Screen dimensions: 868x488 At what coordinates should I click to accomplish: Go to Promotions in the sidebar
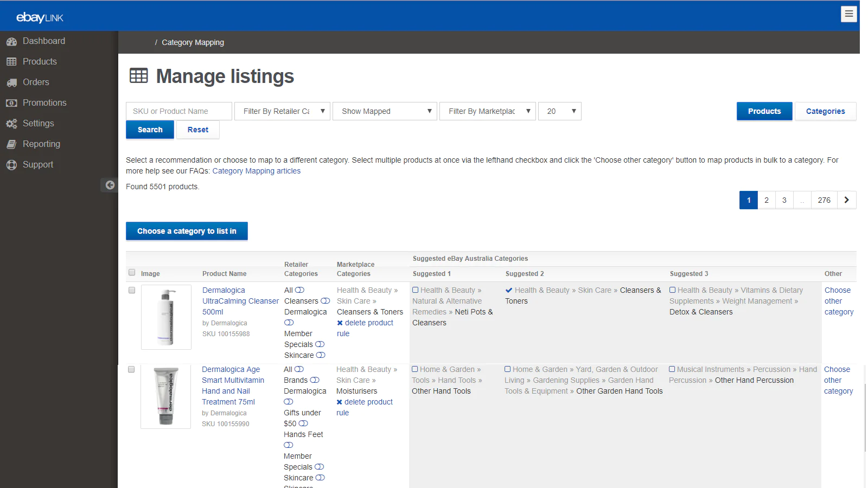coord(44,103)
